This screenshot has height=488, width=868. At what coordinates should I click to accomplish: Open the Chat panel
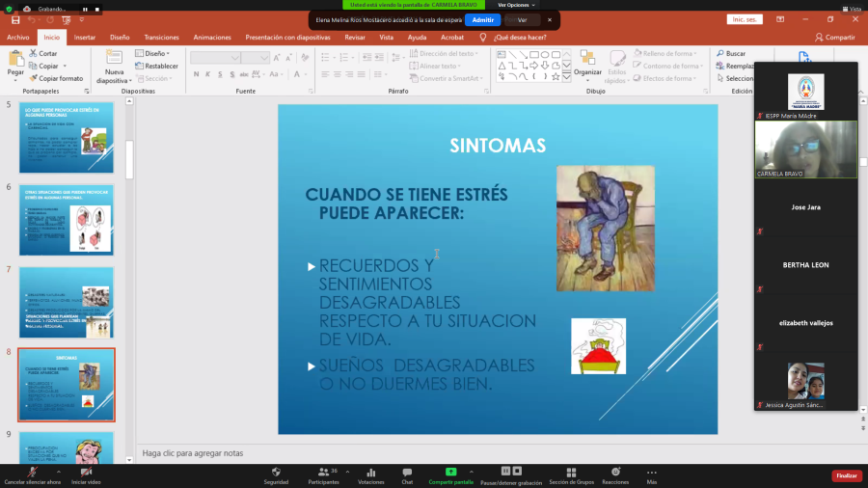407,472
